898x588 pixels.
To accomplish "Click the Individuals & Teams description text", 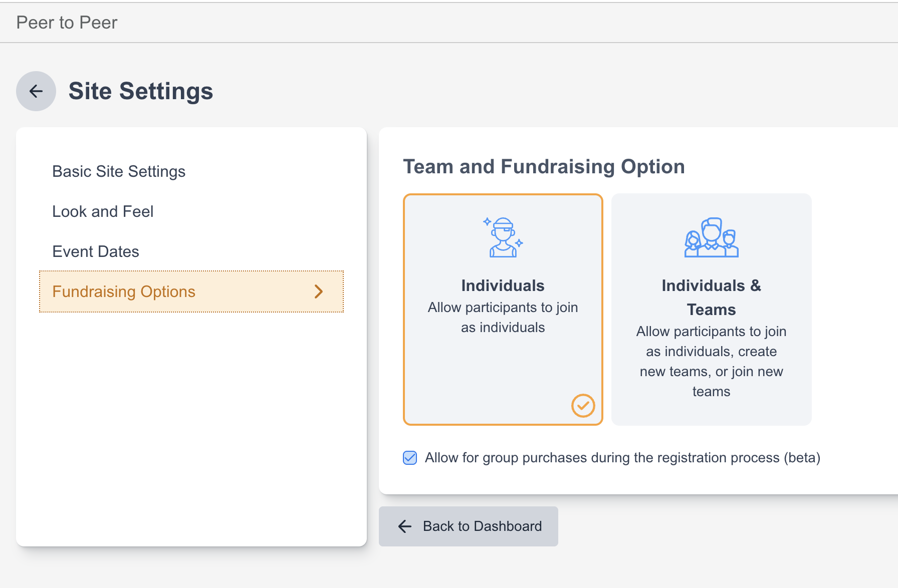I will coord(711,362).
